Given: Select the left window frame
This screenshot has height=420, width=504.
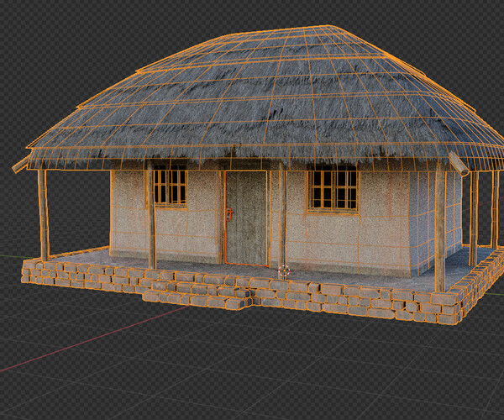Looking at the screenshot, I should [170, 187].
